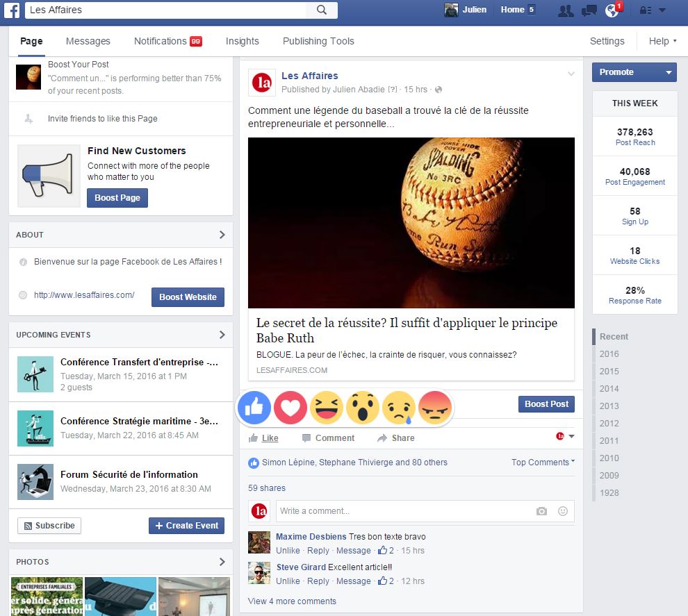The image size is (688, 616).
Task: Expand the Upcoming Events section arrow
Action: (222, 335)
